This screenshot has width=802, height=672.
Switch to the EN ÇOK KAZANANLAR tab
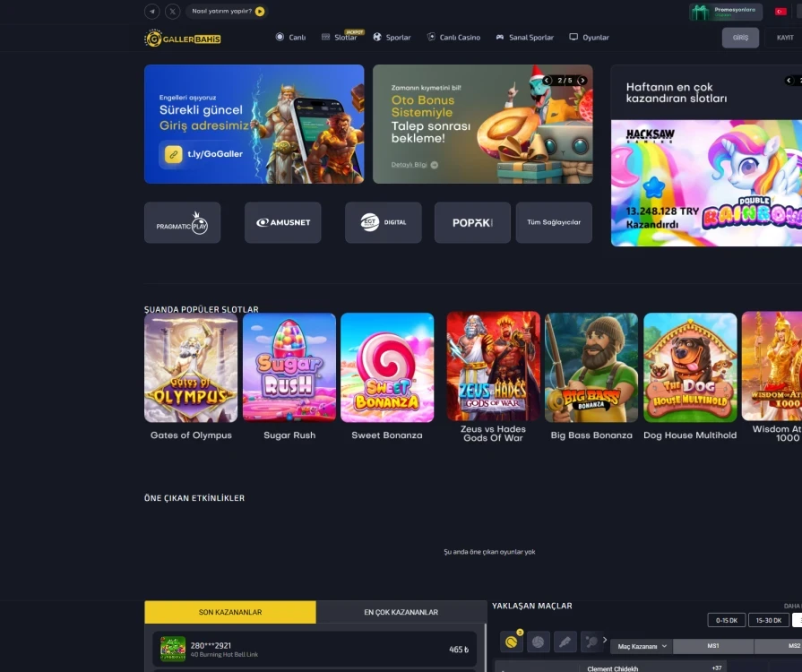pyautogui.click(x=401, y=612)
